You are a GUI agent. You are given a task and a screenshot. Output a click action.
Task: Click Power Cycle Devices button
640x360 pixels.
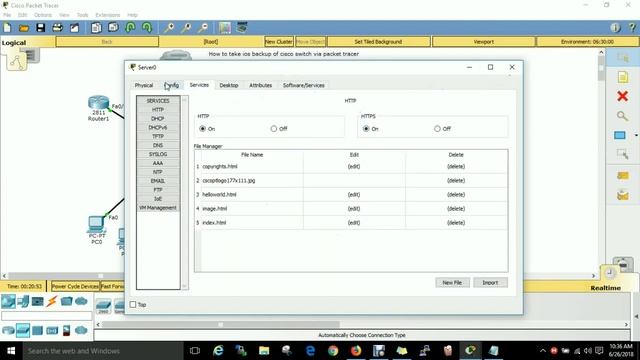click(75, 286)
